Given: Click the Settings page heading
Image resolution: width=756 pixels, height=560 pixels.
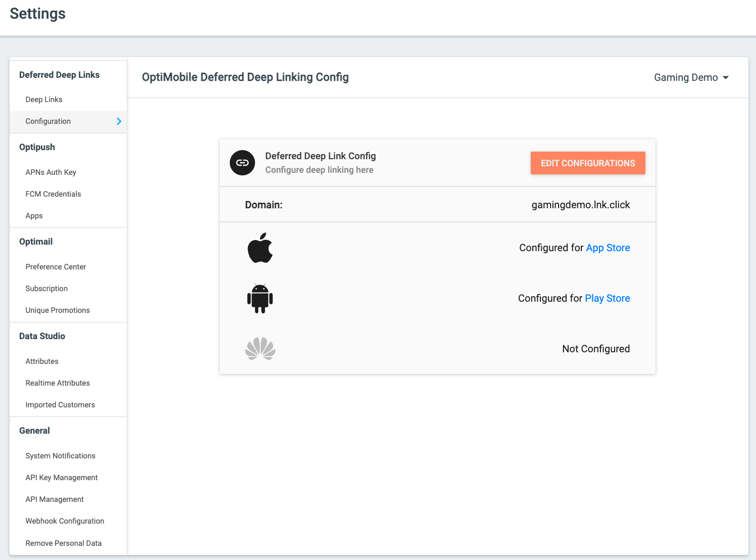Looking at the screenshot, I should [38, 14].
